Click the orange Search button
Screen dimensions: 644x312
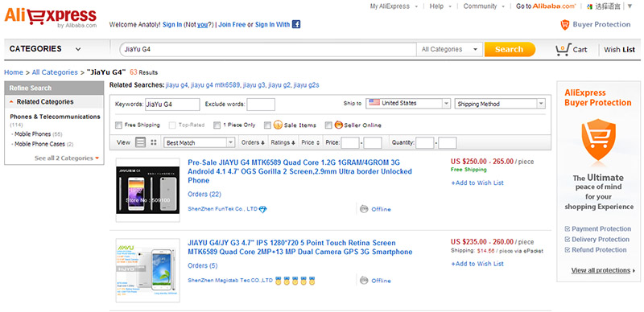point(510,49)
